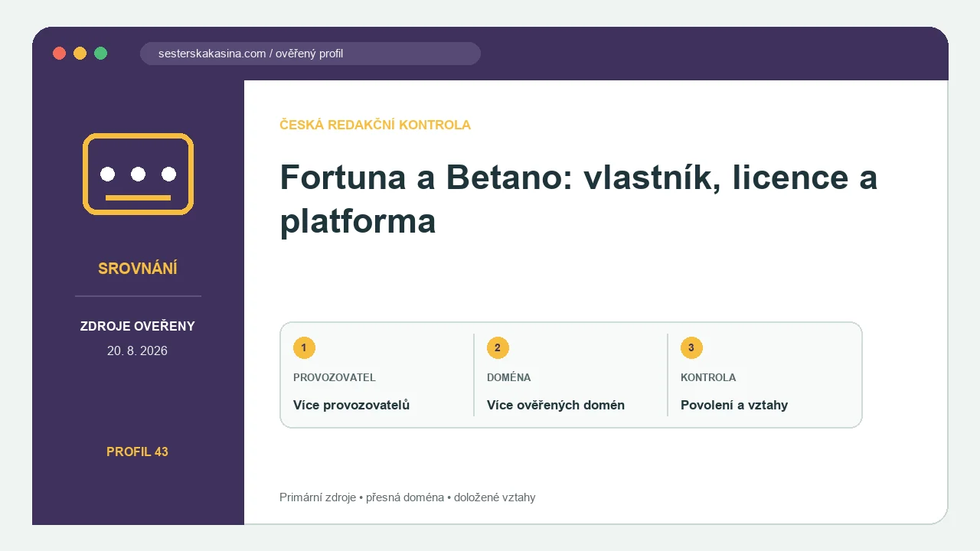Click the yellow face logo in sidebar
This screenshot has height=551, width=980.
138,174
